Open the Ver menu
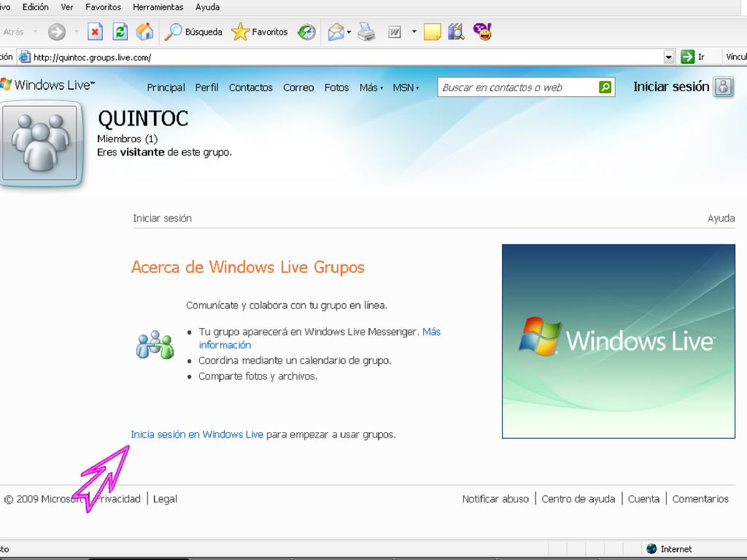 click(67, 7)
